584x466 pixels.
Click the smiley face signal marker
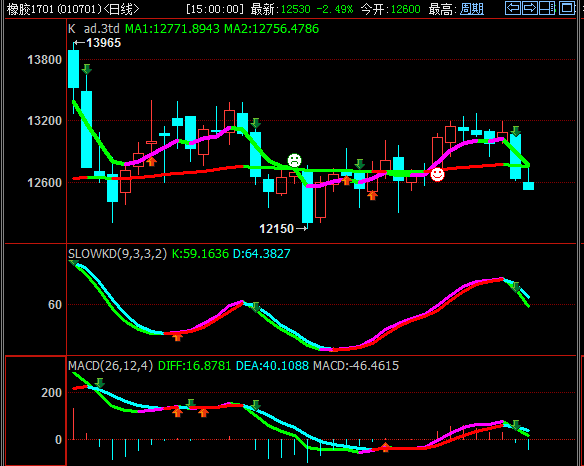437,174
